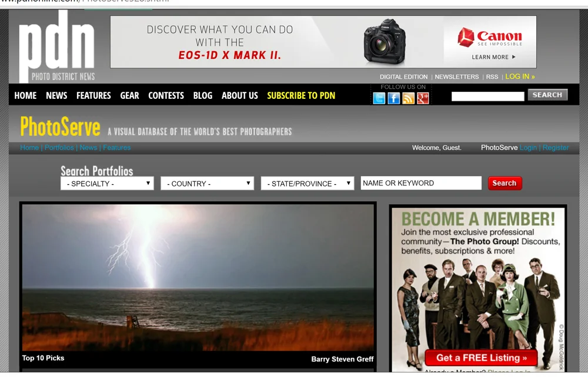Screen dimensions: 588x382
Task: Open PhotoServe News sub-navigation link
Action: coord(89,148)
